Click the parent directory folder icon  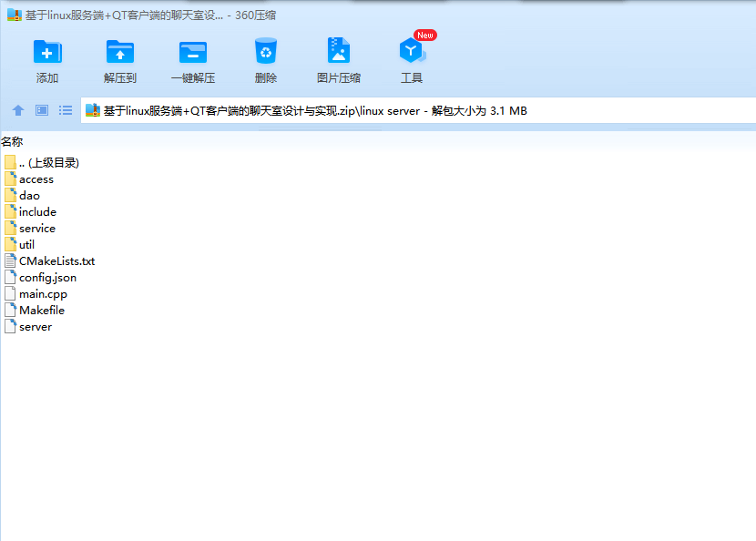pyautogui.click(x=11, y=162)
